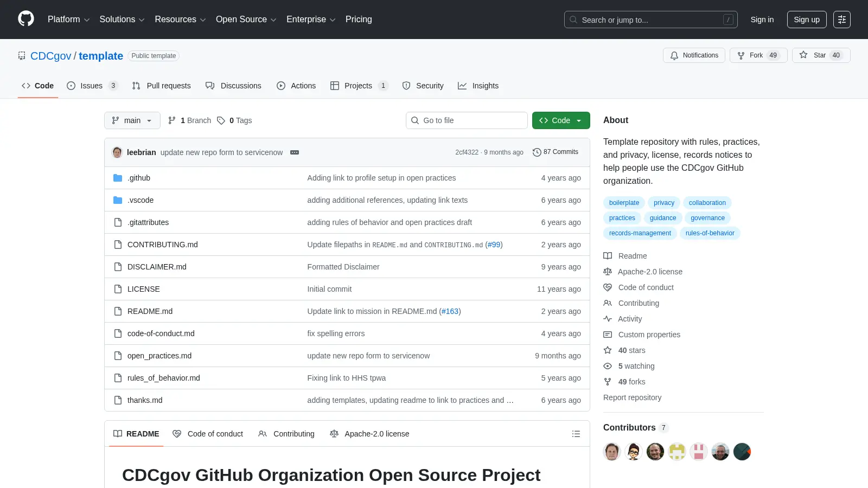
Task: Open the commit details ellipsis icon
Action: [x=295, y=152]
